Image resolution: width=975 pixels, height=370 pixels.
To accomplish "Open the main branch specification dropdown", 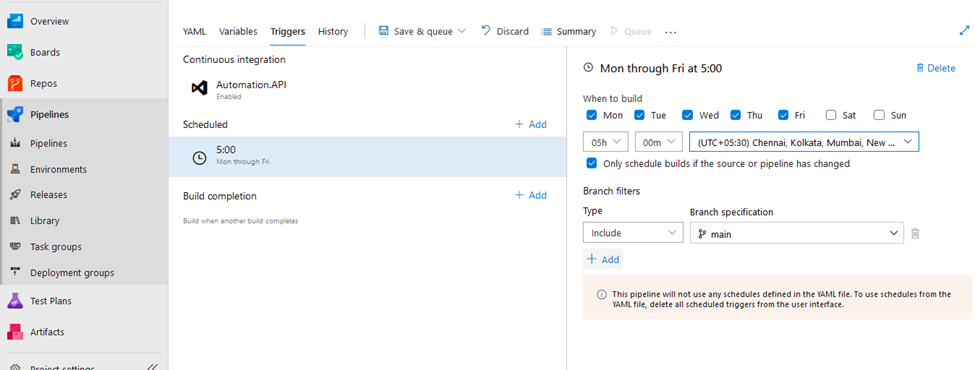I will click(797, 233).
